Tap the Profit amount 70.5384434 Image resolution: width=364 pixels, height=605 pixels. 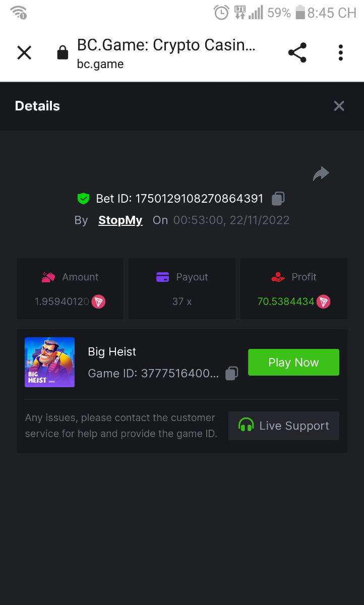coord(285,301)
